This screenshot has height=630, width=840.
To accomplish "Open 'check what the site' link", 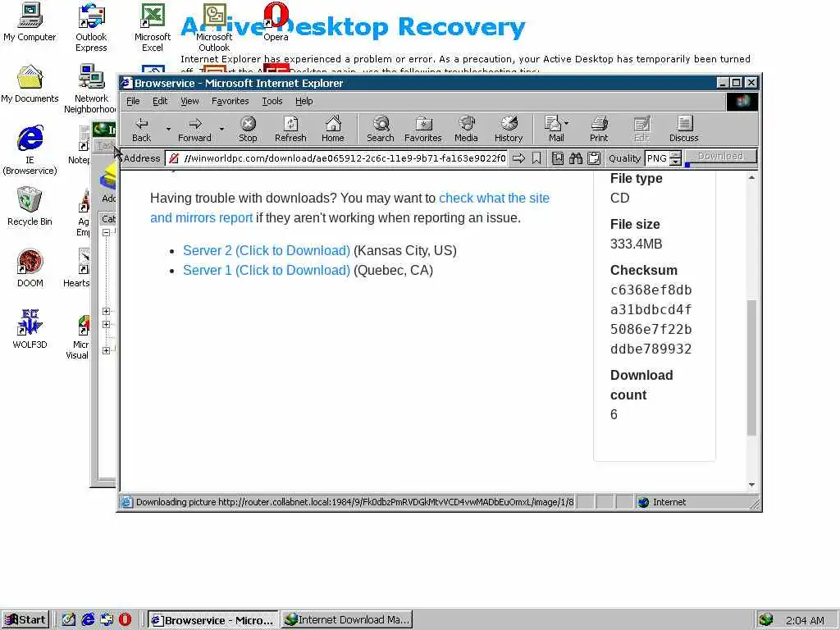I will point(494,198).
